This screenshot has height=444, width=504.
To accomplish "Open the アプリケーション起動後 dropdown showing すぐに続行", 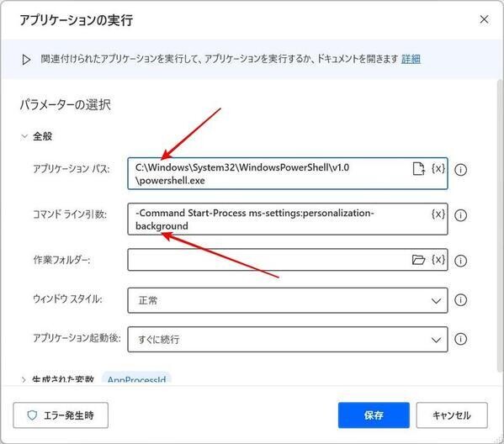I will (288, 339).
